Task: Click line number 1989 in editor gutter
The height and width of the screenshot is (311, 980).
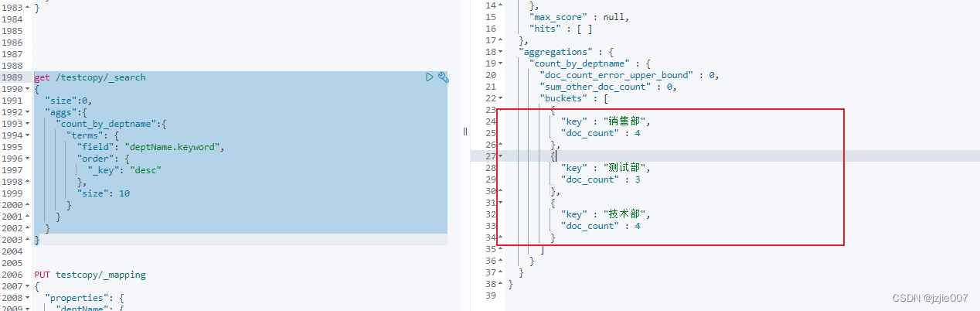Action: coord(12,77)
